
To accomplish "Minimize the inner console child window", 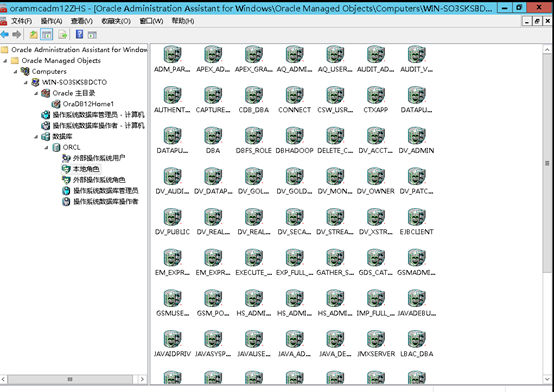I will click(527, 22).
